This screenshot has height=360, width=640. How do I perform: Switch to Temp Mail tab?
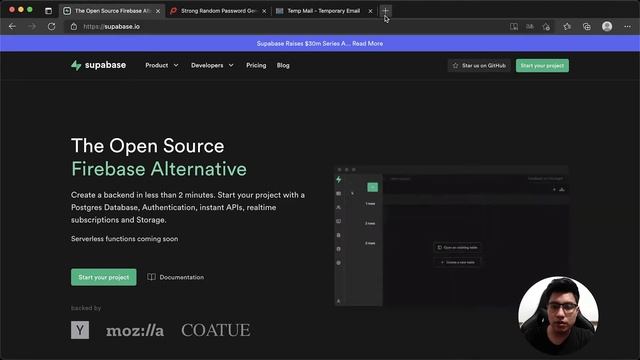pos(324,11)
